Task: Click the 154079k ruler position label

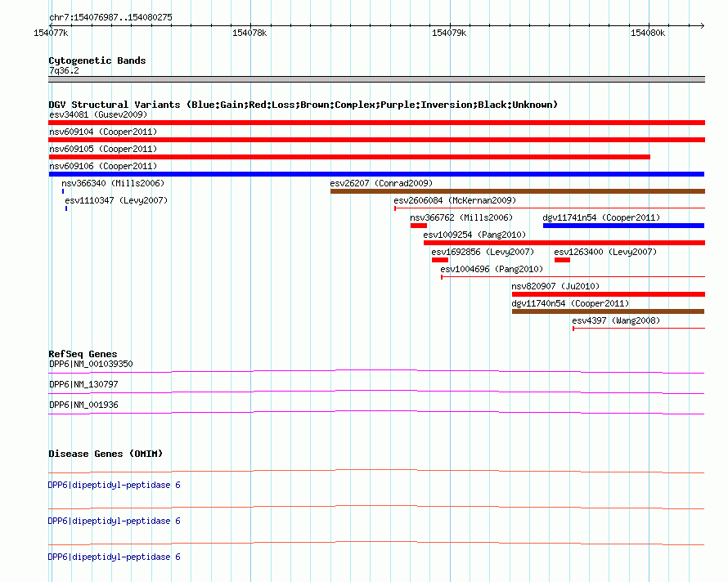Action: point(449,33)
